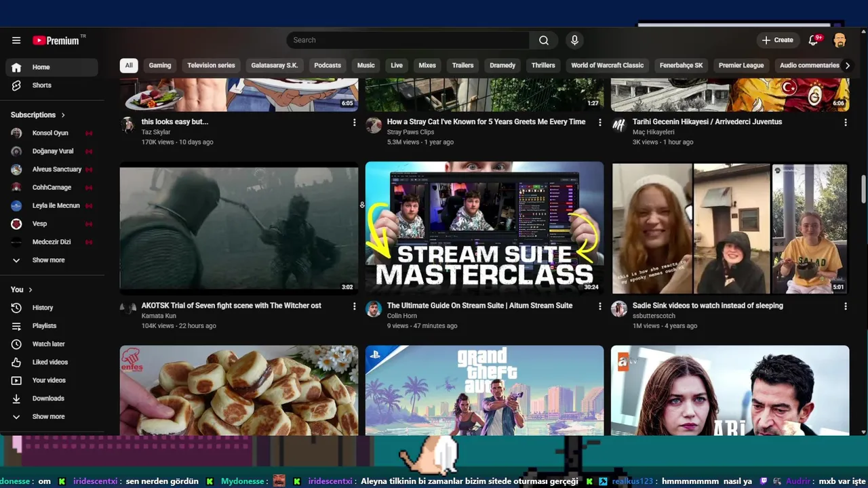This screenshot has height=488, width=868.
Task: Open Konsol Oyun subscription channel
Action: tap(52, 134)
